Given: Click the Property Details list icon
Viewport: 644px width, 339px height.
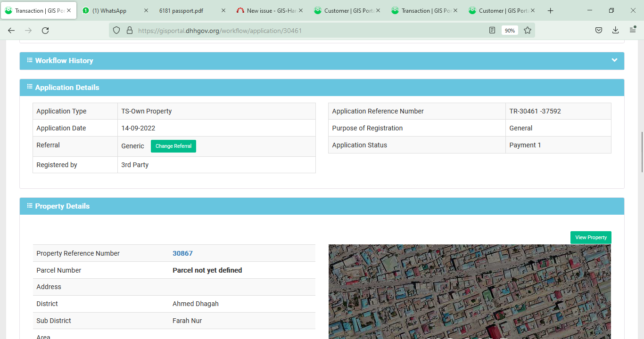Looking at the screenshot, I should click(30, 206).
